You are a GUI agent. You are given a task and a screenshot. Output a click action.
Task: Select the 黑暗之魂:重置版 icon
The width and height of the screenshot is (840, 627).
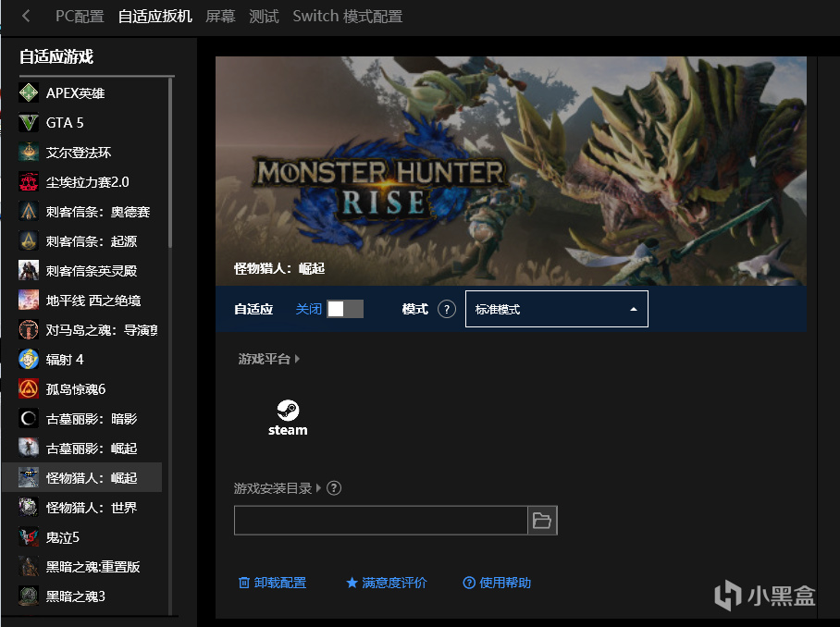click(29, 567)
